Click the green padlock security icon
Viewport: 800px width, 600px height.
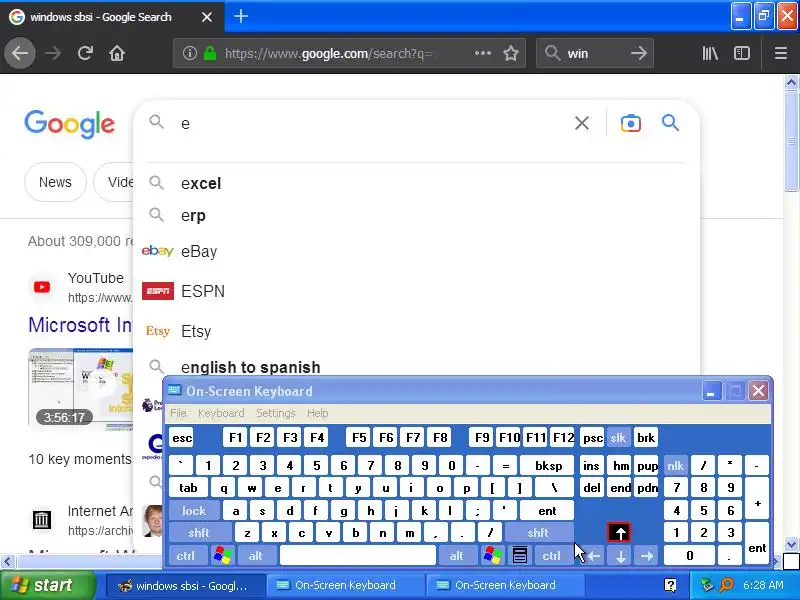click(x=210, y=53)
